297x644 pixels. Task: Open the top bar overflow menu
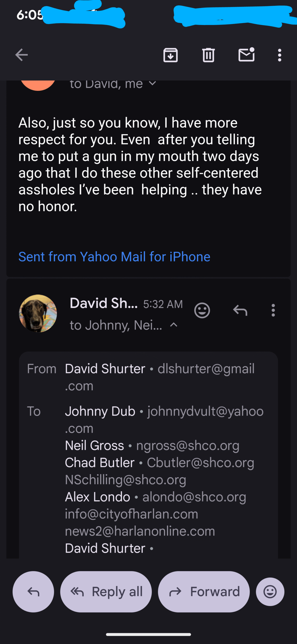[x=279, y=55]
